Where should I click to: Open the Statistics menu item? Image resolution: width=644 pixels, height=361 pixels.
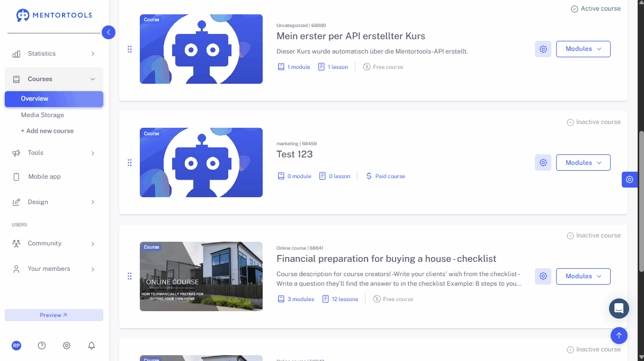[54, 54]
